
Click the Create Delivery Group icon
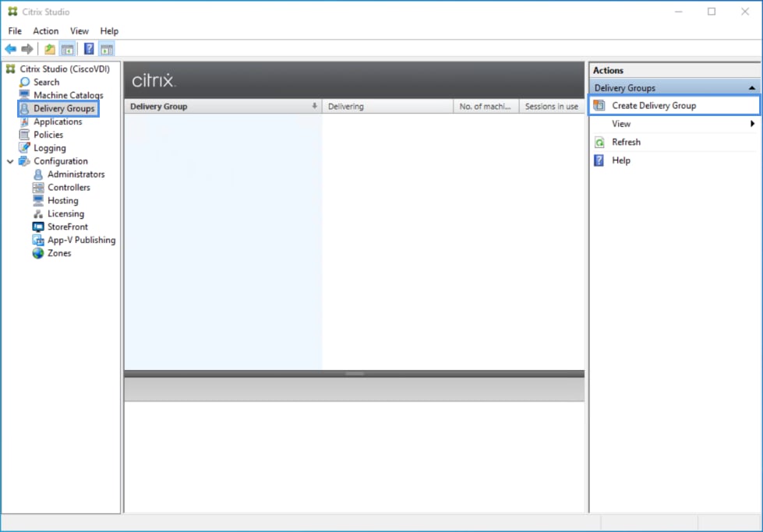599,105
